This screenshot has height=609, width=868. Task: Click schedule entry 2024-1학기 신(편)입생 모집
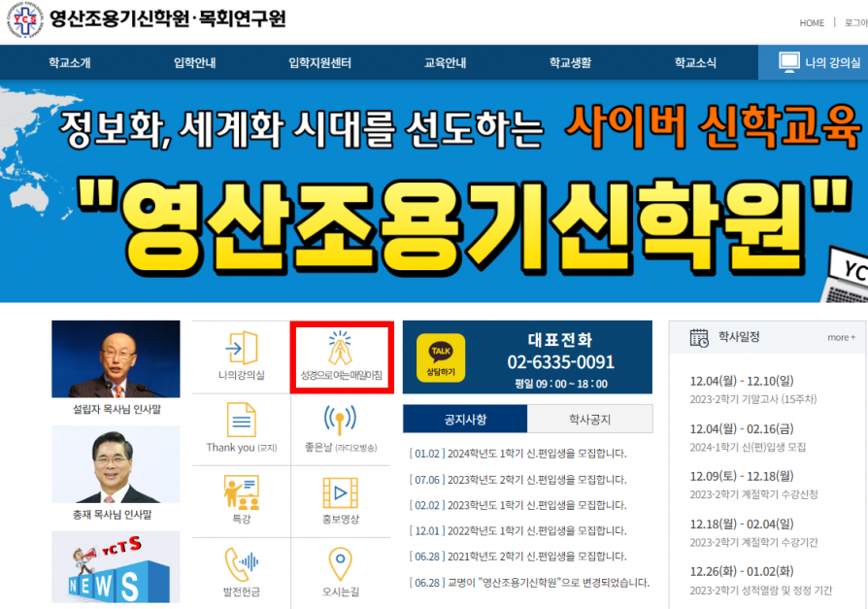pos(748,447)
